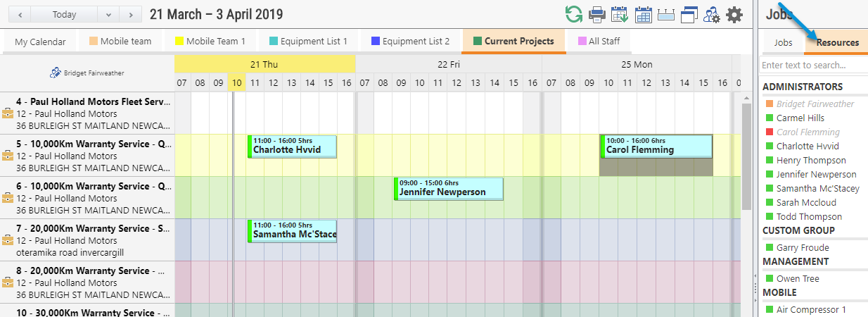Switch to the Mobile Team 1 tab
This screenshot has height=317, width=868.
click(210, 42)
